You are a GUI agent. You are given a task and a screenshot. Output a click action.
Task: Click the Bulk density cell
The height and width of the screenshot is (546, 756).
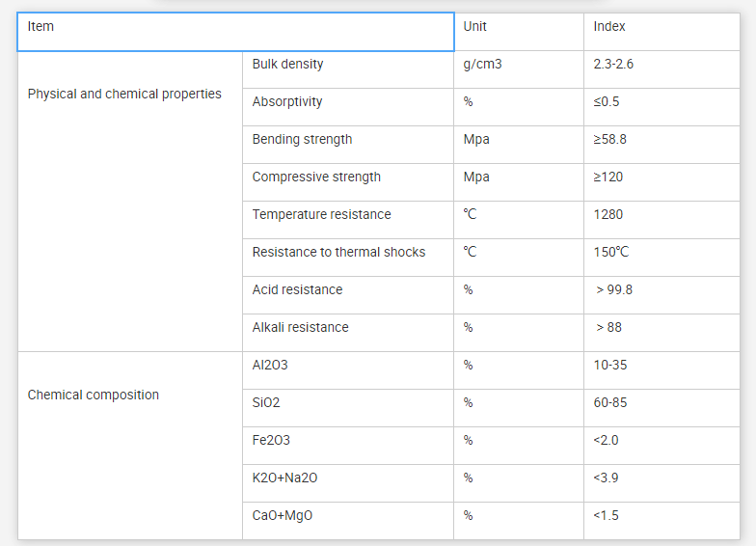[347, 68]
